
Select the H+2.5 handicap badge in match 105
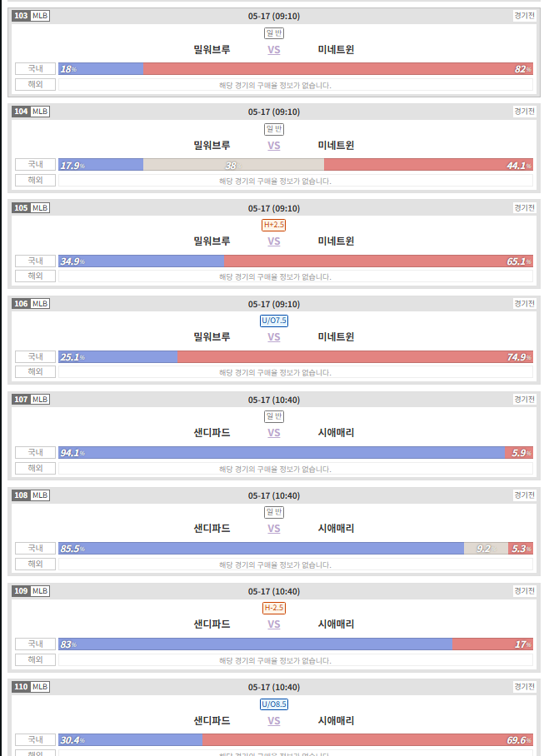pyautogui.click(x=274, y=225)
